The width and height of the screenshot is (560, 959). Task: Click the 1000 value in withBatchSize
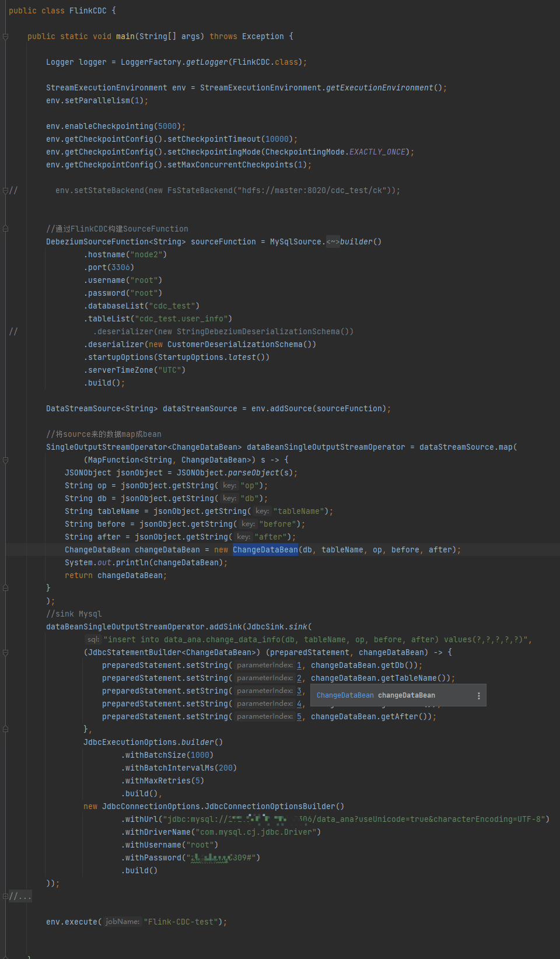[200, 755]
